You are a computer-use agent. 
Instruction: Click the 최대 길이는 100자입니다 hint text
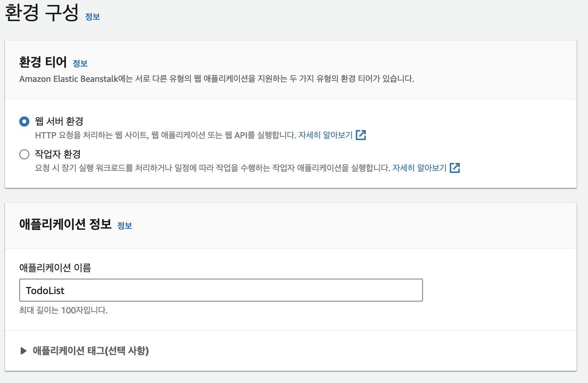pos(63,310)
